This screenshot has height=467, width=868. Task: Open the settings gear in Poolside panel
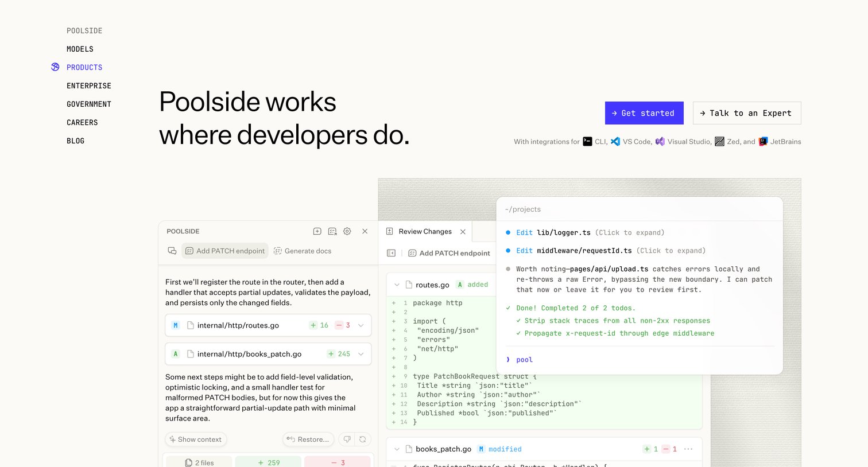click(347, 231)
